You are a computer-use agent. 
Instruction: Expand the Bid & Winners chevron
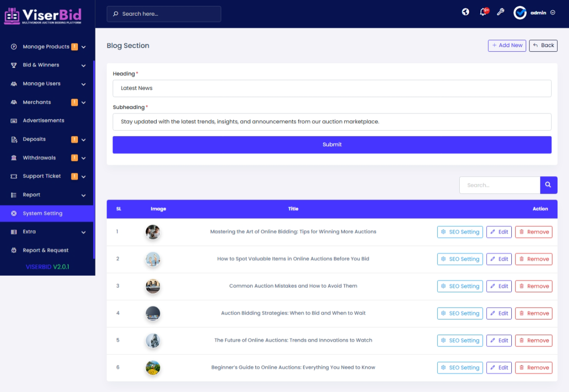[83, 65]
